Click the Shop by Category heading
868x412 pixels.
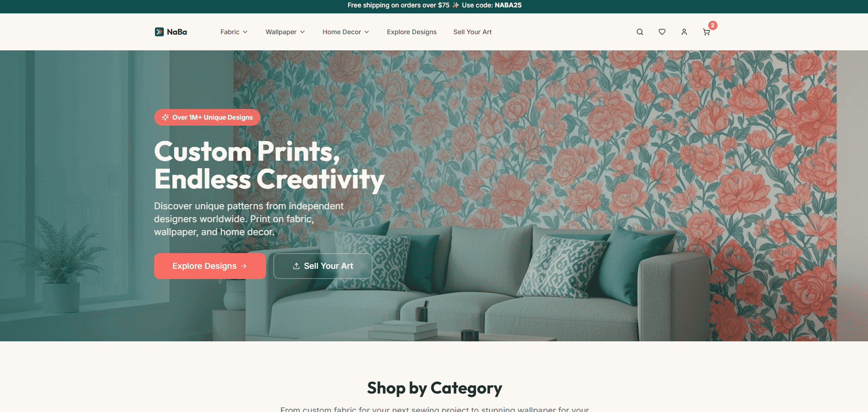point(434,388)
